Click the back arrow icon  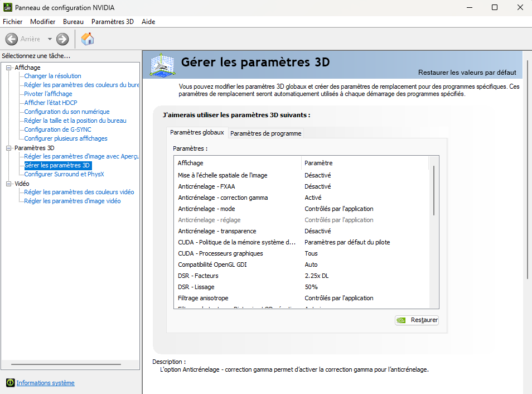[x=12, y=39]
